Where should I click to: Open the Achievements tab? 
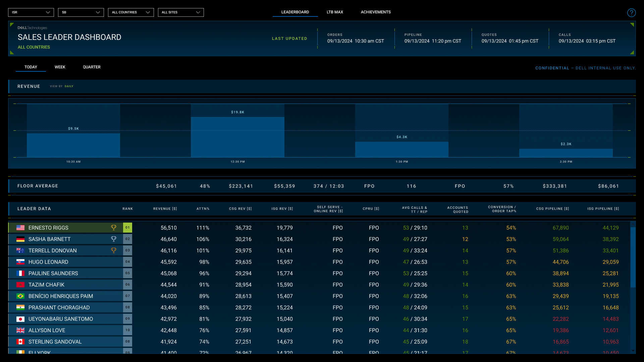[376, 12]
